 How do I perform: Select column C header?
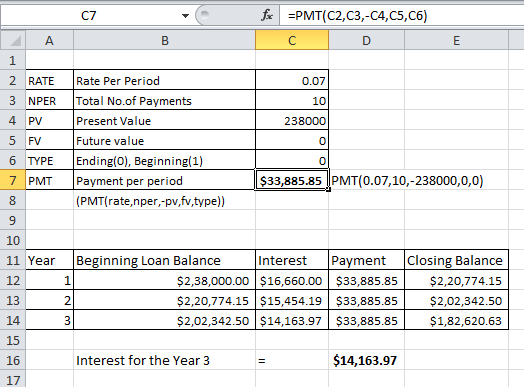tap(292, 40)
